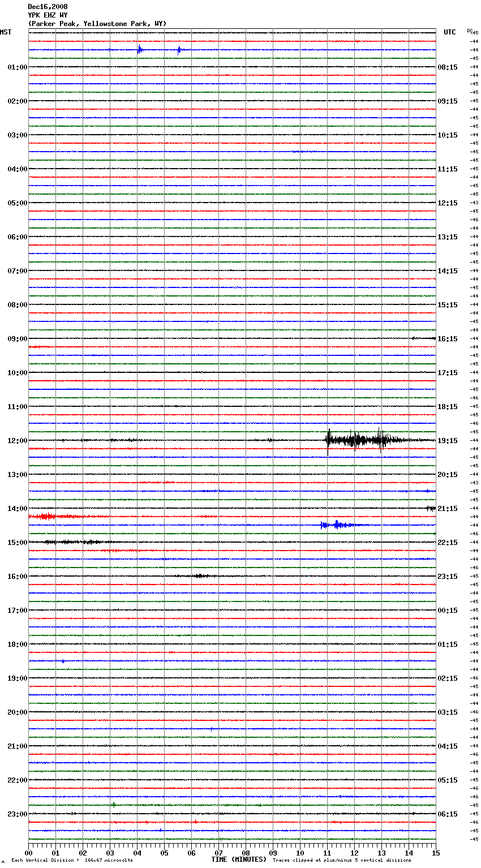Image resolution: width=481 pixels, height=868 pixels.
Task: Select the 12:00 MST row label
Action: [18, 441]
